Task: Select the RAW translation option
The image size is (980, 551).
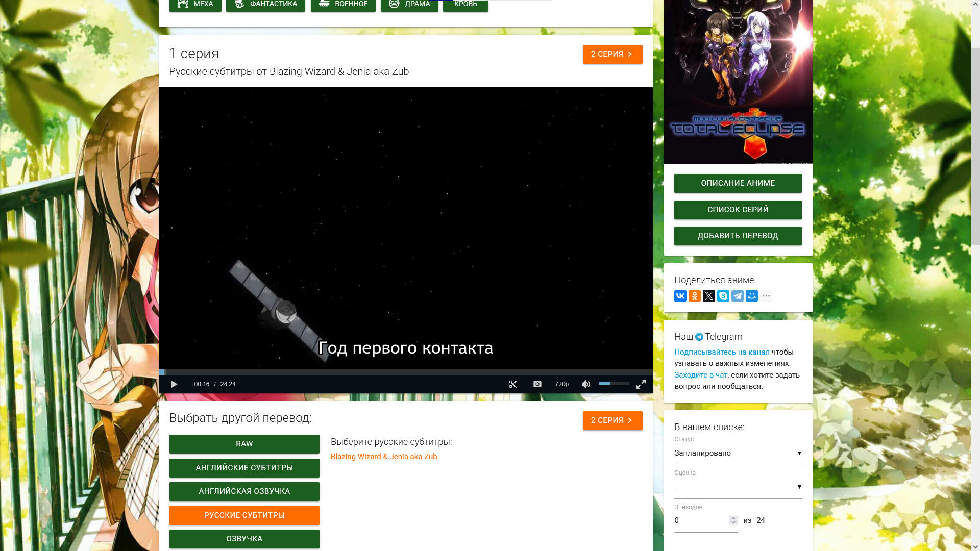Action: coord(244,444)
